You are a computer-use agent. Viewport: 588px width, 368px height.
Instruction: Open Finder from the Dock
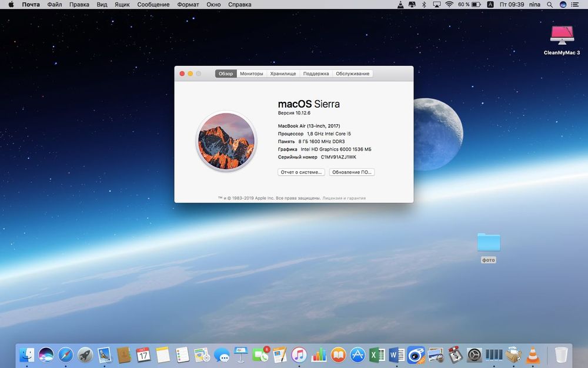coord(26,354)
